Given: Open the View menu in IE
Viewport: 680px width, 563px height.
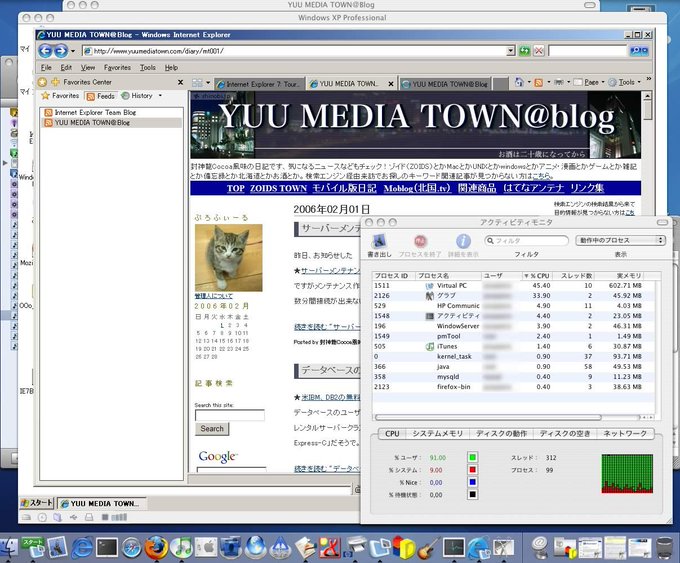Looking at the screenshot, I should pyautogui.click(x=88, y=67).
